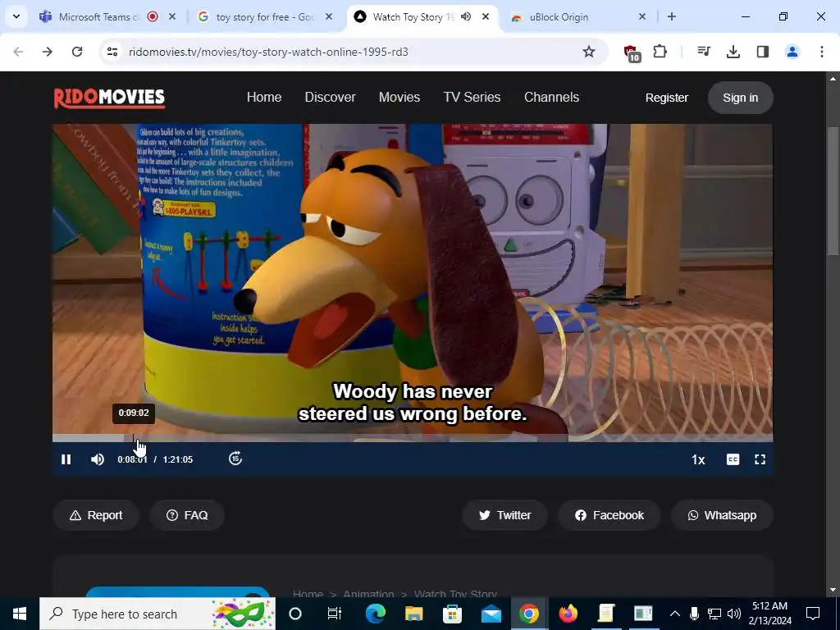Open the media control icon
This screenshot has height=630, width=840.
703,52
